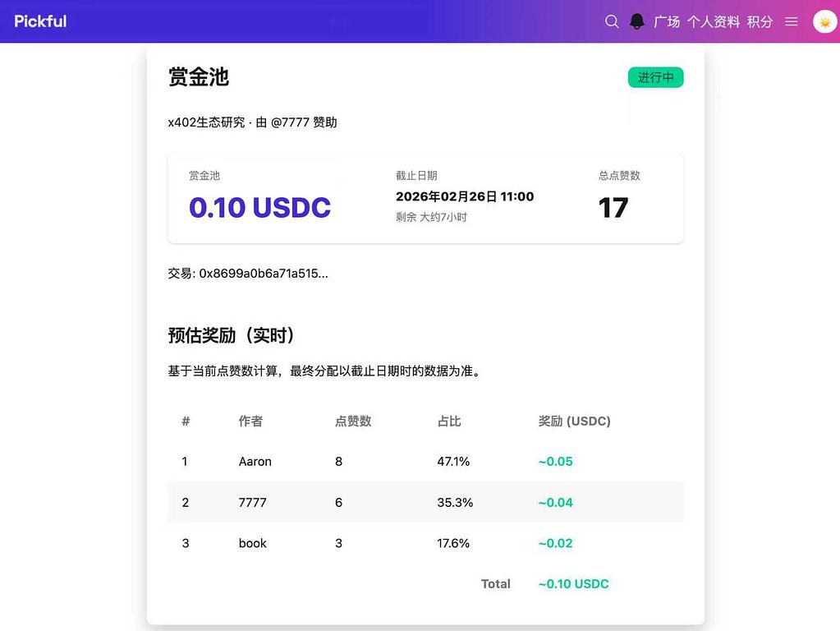Click the 0.10 USDC prize amount

click(x=259, y=208)
